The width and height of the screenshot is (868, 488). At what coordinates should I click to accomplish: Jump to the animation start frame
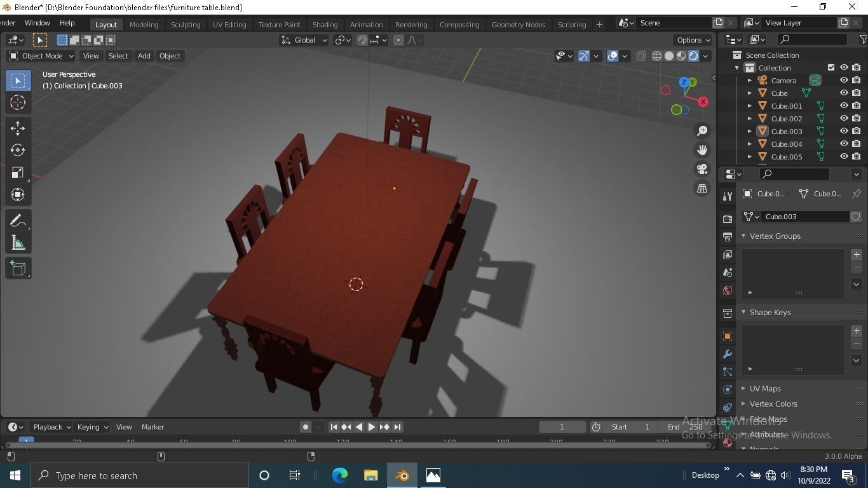(334, 427)
